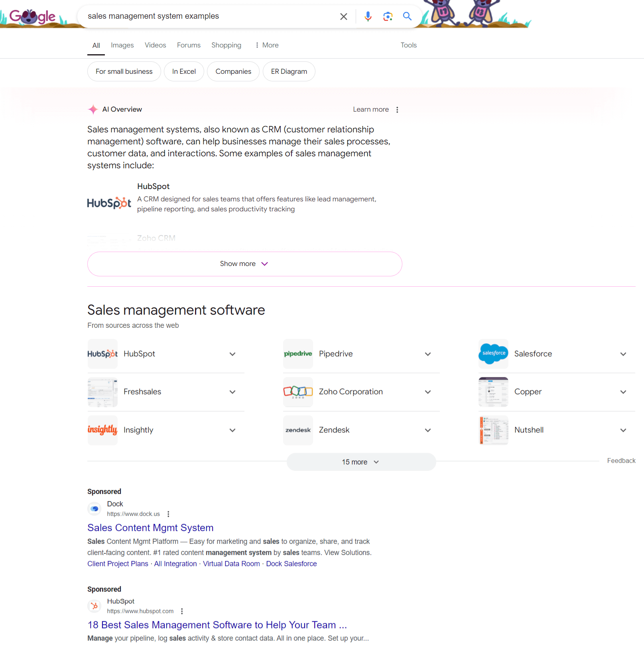Expand the Salesforce entry chevron
Image resolution: width=644 pixels, height=654 pixels.
623,354
